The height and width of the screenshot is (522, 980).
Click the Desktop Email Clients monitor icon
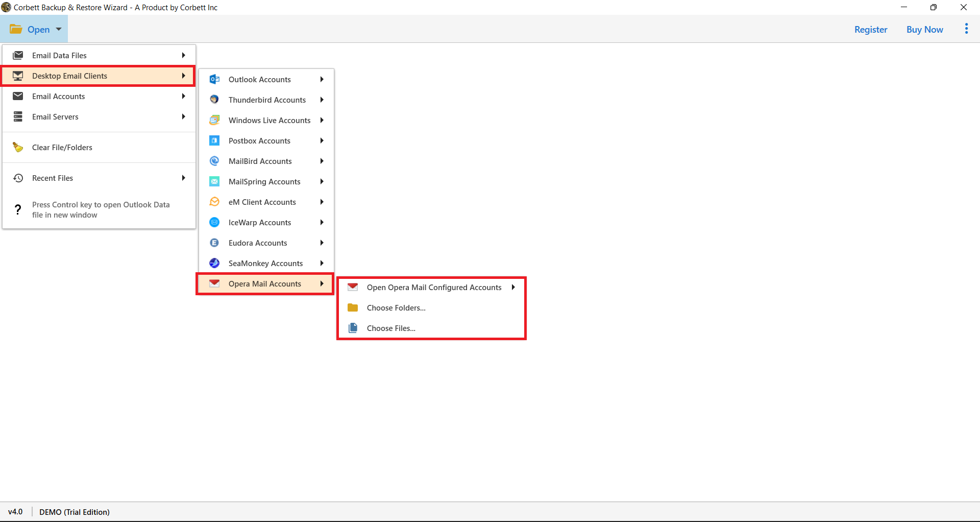(x=18, y=76)
